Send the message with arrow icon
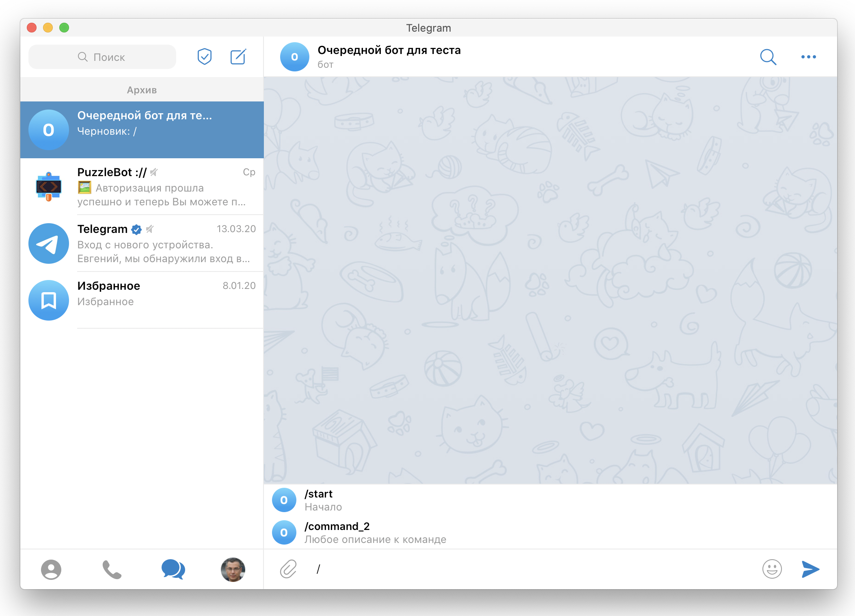Viewport: 855px width, 616px height. pyautogui.click(x=810, y=569)
